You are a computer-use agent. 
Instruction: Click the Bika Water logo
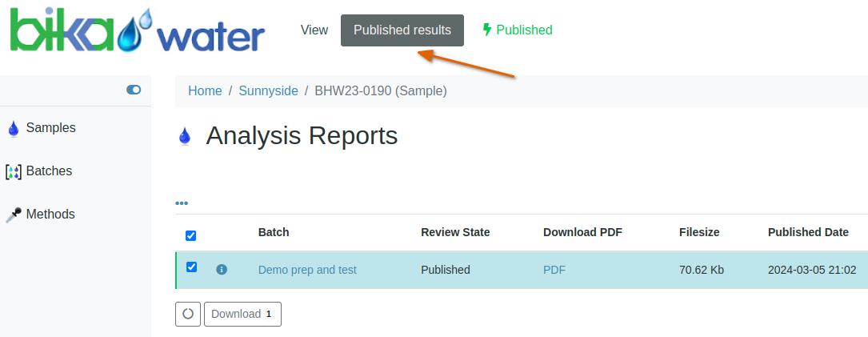pyautogui.click(x=137, y=32)
